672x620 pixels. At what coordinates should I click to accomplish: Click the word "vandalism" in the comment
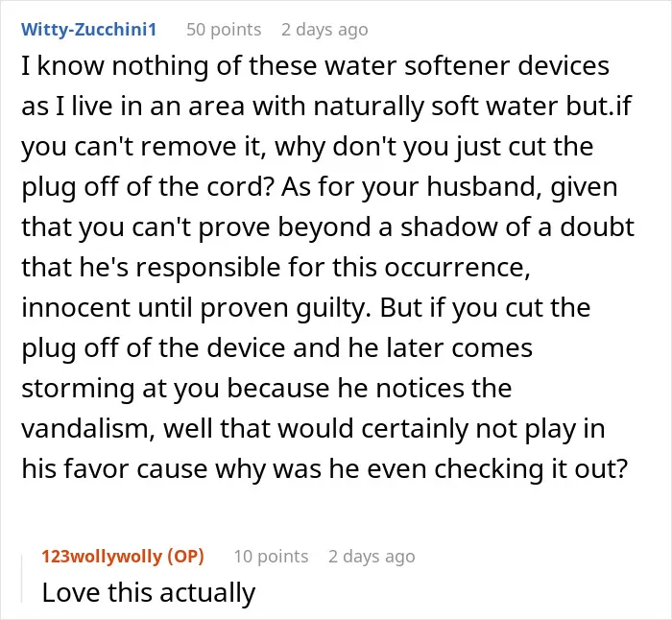click(x=87, y=428)
